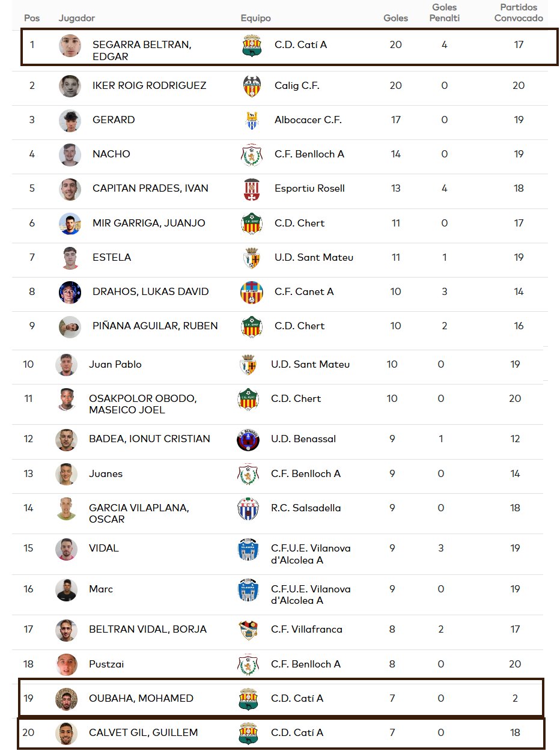Open the player name CAPITAN PRADES, IVAN
The width and height of the screenshot is (560, 751).
(x=150, y=189)
